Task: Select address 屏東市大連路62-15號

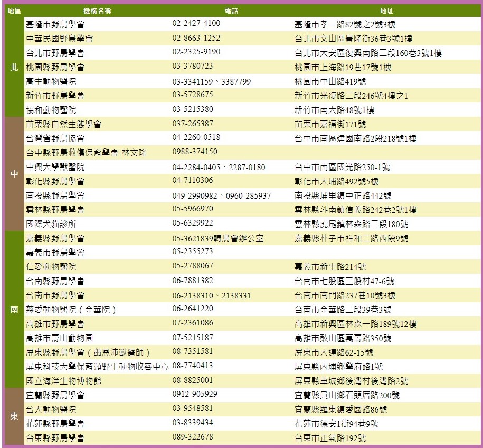Action: click(x=334, y=352)
